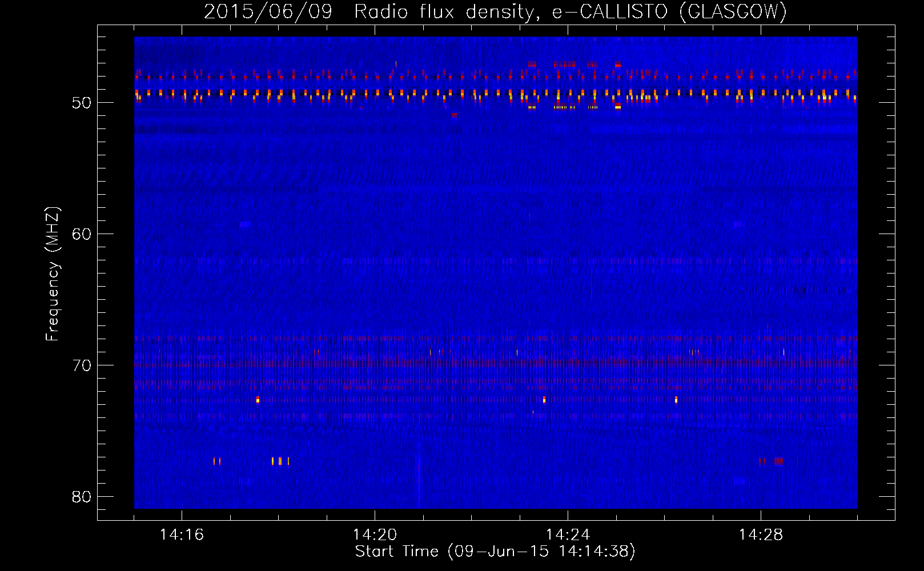Click the 60 MHz frequency tick label
The height and width of the screenshot is (571, 924).
82,234
